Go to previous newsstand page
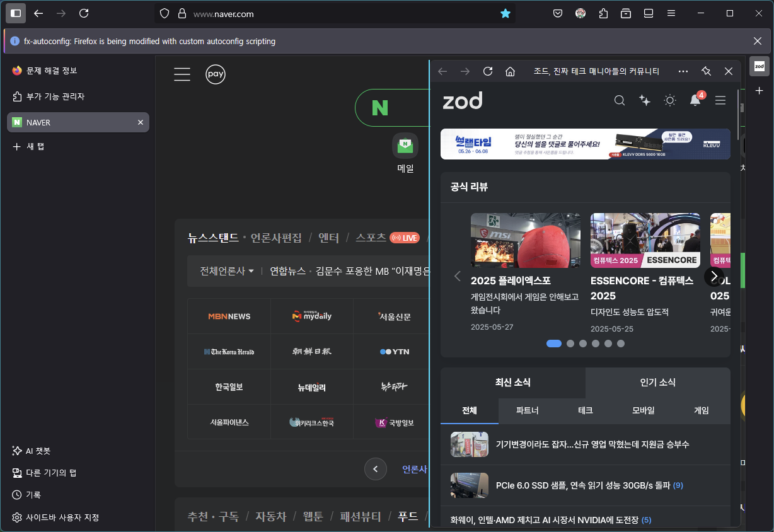 (376, 469)
